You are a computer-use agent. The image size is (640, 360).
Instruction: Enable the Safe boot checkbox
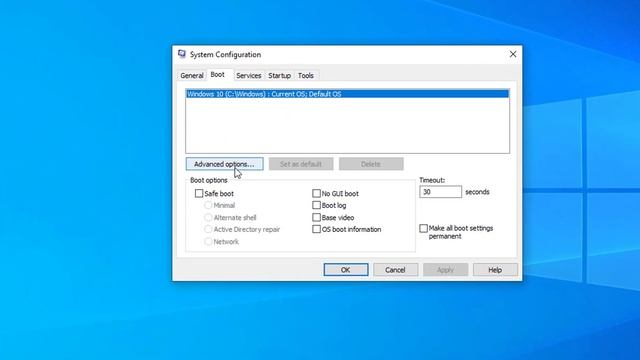click(199, 193)
